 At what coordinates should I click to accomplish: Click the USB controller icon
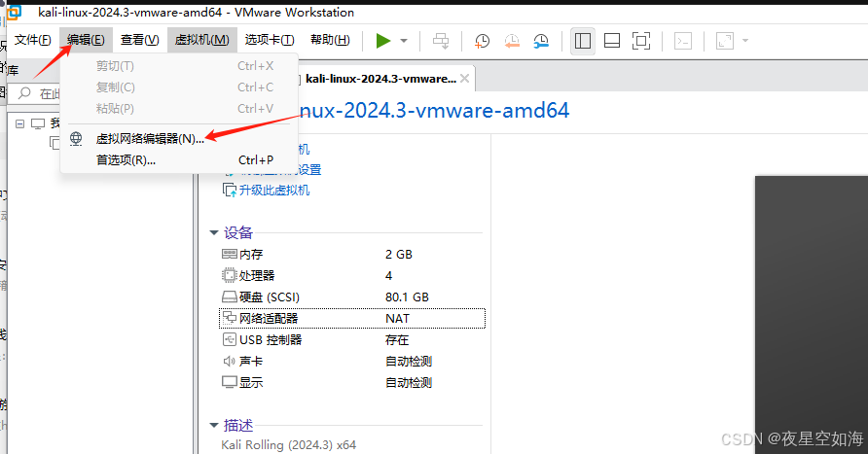tap(230, 339)
